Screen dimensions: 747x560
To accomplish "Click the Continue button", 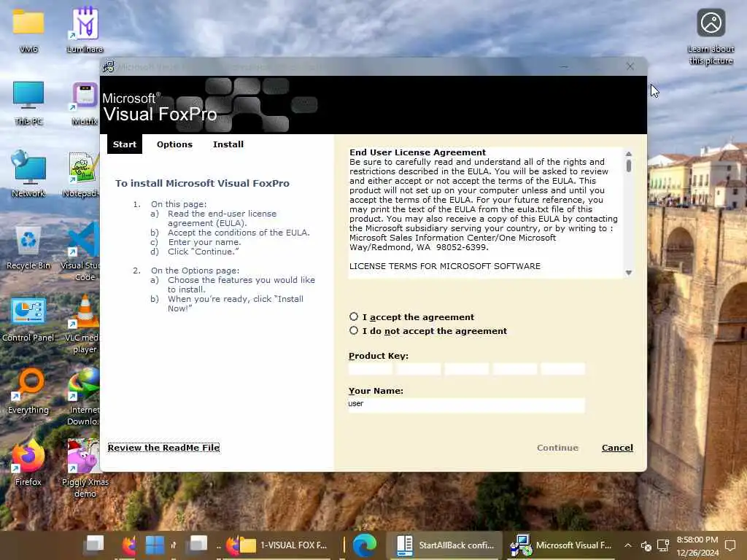I will [x=557, y=448].
